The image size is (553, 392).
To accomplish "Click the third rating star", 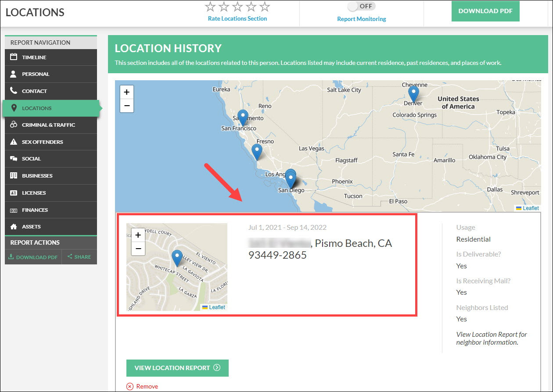I will click(237, 7).
